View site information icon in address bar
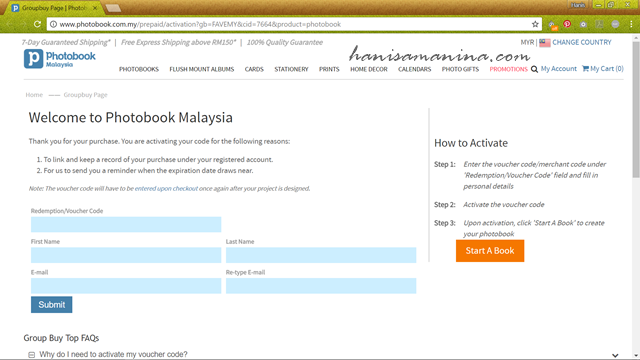Viewport: 640px width, 360px height. point(53,24)
